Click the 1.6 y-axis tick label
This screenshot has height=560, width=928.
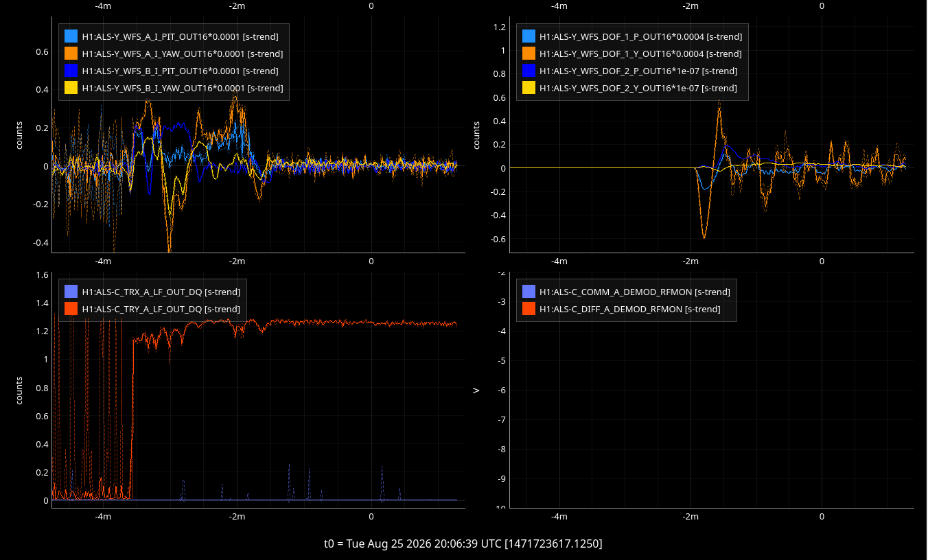click(42, 275)
